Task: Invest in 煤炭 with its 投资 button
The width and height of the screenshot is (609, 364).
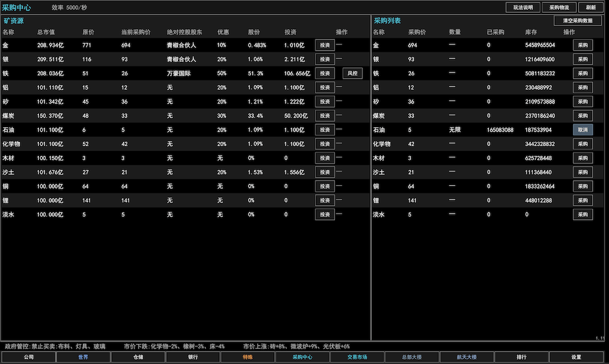Action: [x=325, y=116]
